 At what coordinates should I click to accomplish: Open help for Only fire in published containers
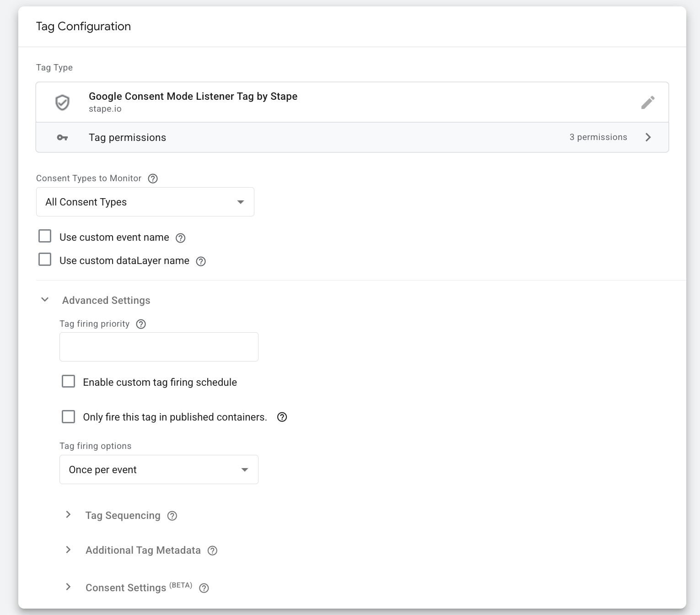282,417
